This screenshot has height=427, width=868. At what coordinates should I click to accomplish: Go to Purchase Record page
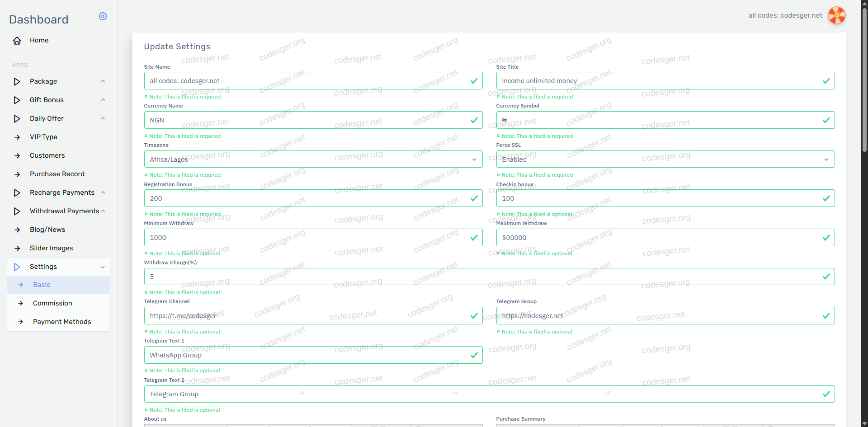[x=57, y=174]
